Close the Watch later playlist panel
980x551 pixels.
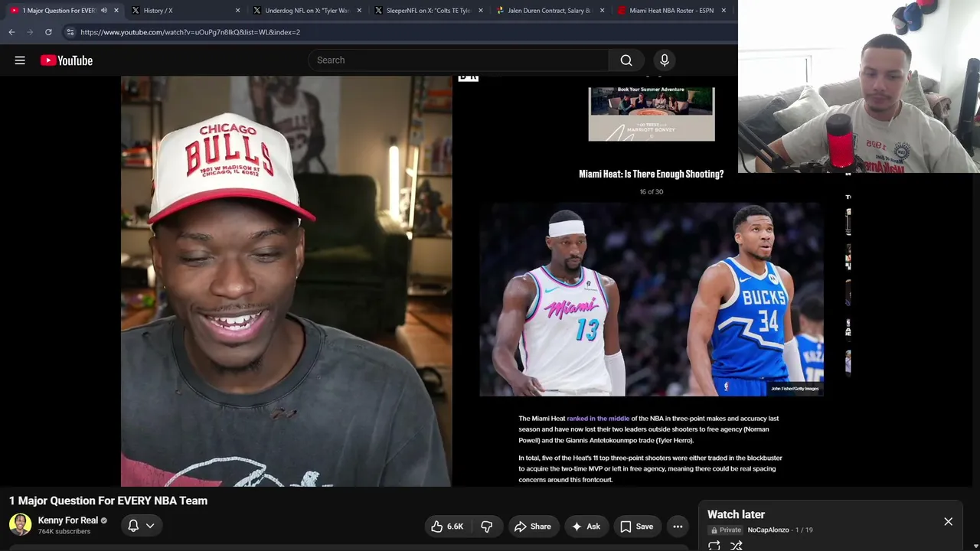tap(948, 522)
